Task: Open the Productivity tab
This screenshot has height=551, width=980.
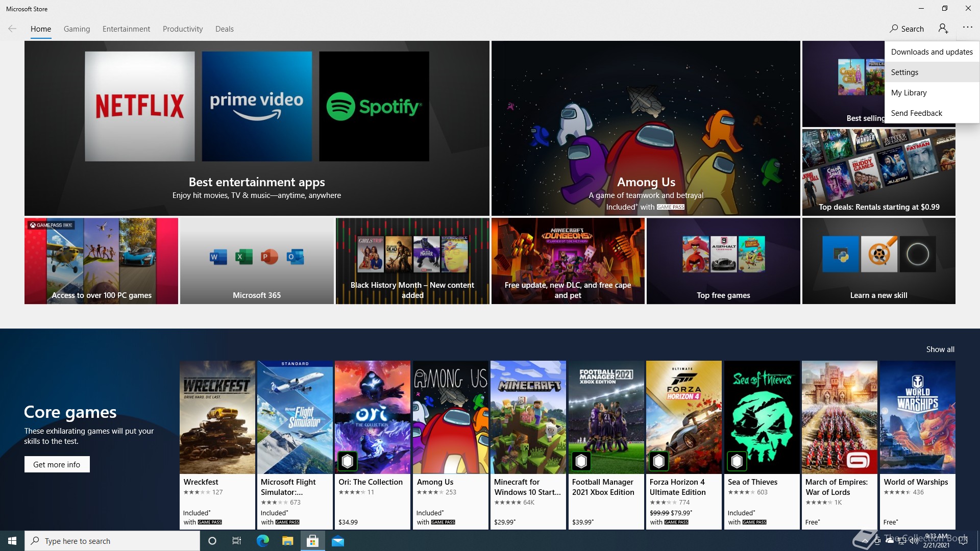Action: pyautogui.click(x=183, y=29)
